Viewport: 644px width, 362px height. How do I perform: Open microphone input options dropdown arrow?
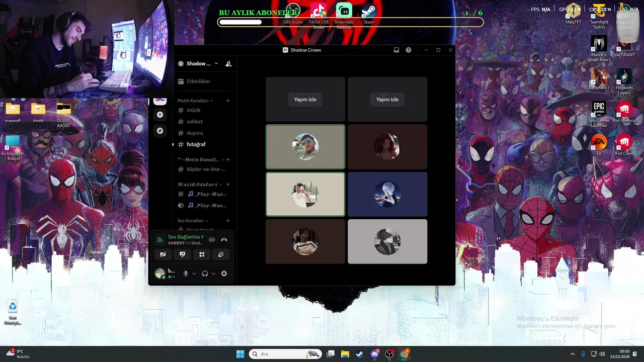click(194, 274)
